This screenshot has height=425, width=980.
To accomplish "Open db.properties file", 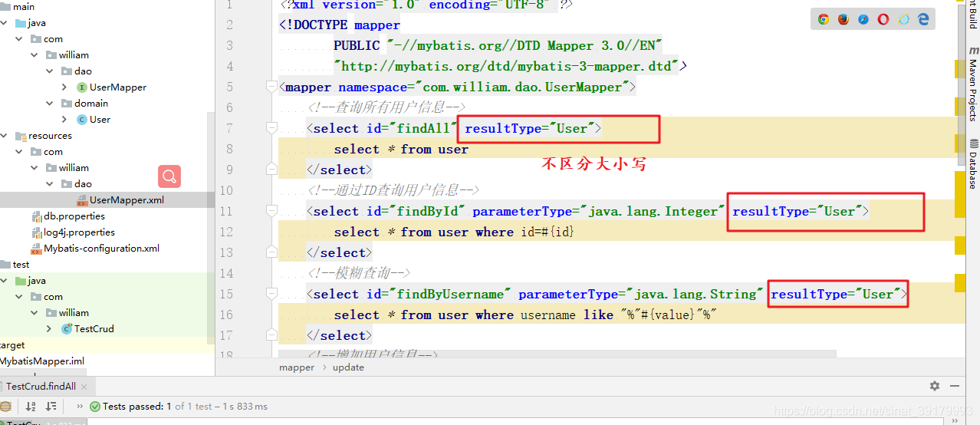I will [x=74, y=216].
